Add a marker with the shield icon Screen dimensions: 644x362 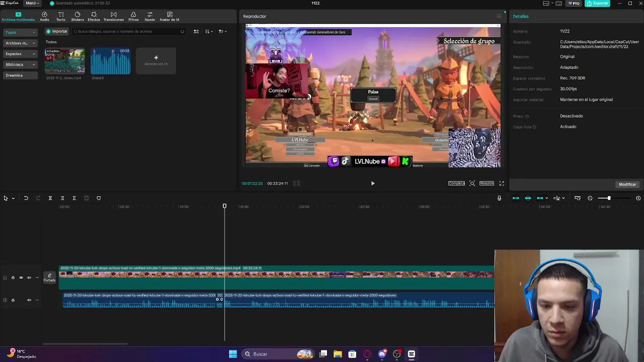(x=99, y=198)
